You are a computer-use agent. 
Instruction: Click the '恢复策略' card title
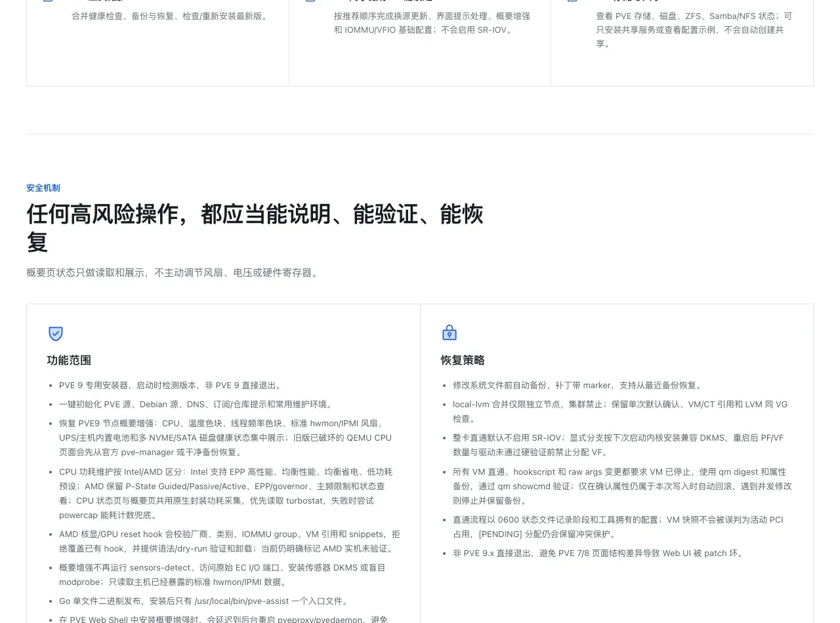(463, 360)
